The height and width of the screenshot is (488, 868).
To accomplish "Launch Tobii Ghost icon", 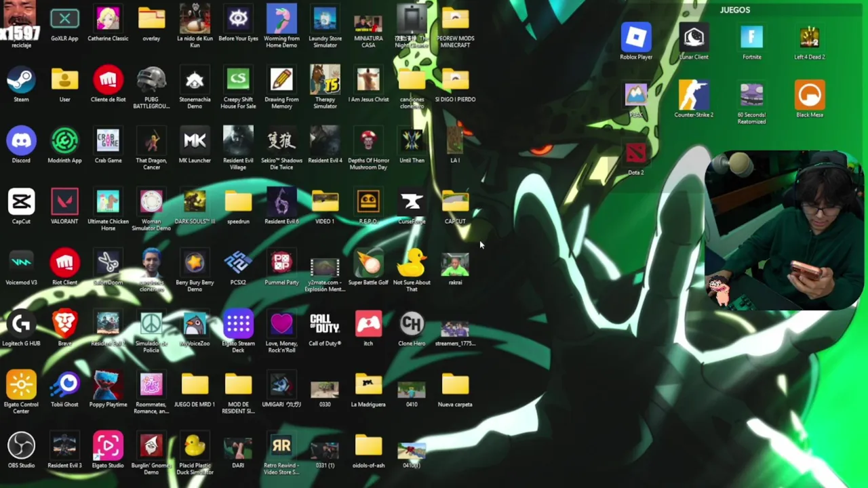I will click(x=64, y=385).
